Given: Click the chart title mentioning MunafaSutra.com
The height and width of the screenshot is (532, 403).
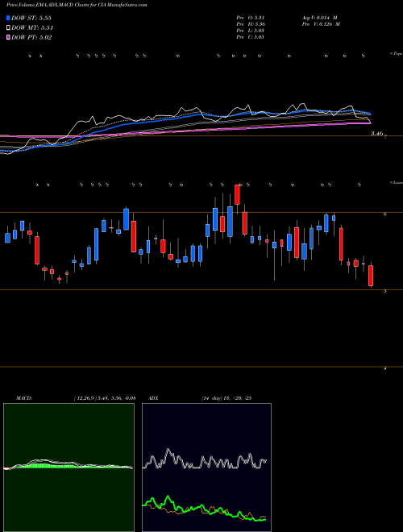Looking at the screenshot, I should [x=77, y=6].
